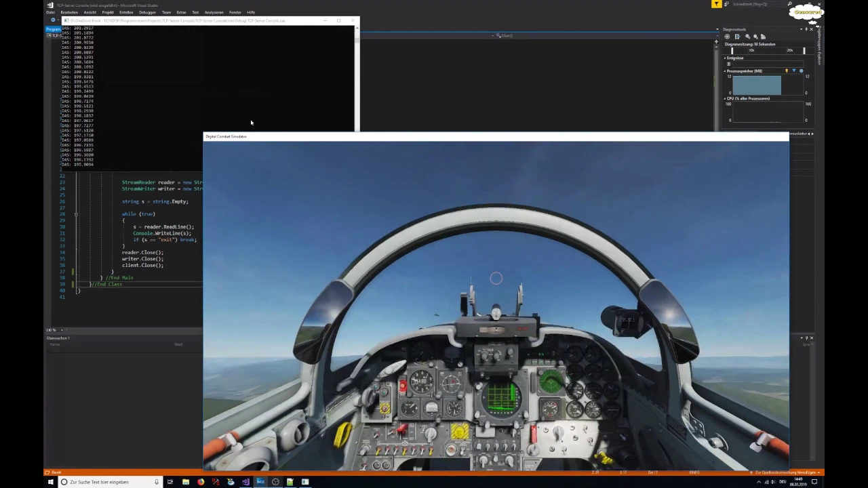Click the client.Close() code line
The image size is (868, 488).
[x=142, y=265]
